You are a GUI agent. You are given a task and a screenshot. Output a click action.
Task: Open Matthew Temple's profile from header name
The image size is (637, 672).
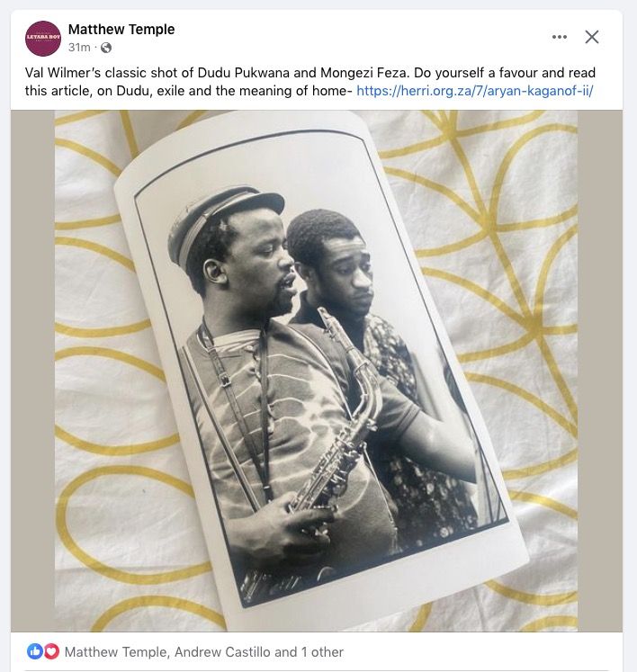point(121,29)
